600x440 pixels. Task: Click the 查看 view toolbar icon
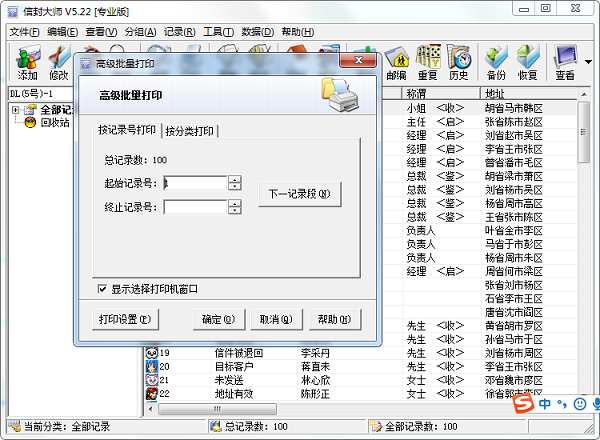[565, 63]
